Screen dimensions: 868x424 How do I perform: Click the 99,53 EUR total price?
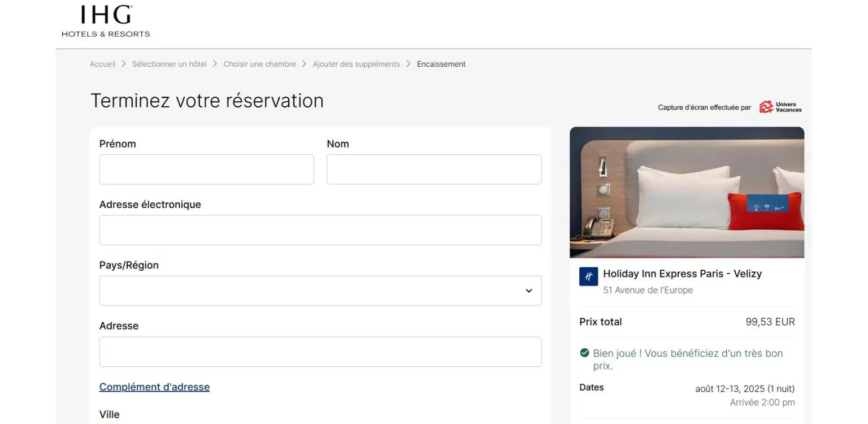coord(770,322)
